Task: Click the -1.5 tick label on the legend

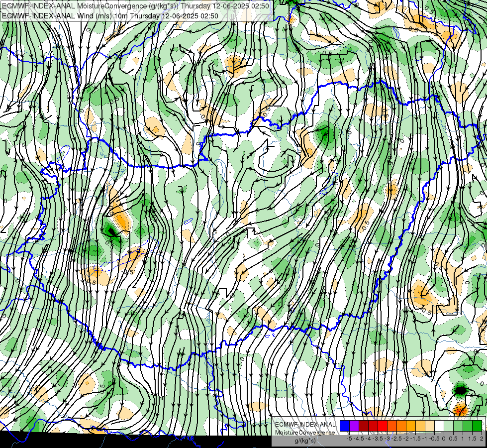Action: (415, 439)
